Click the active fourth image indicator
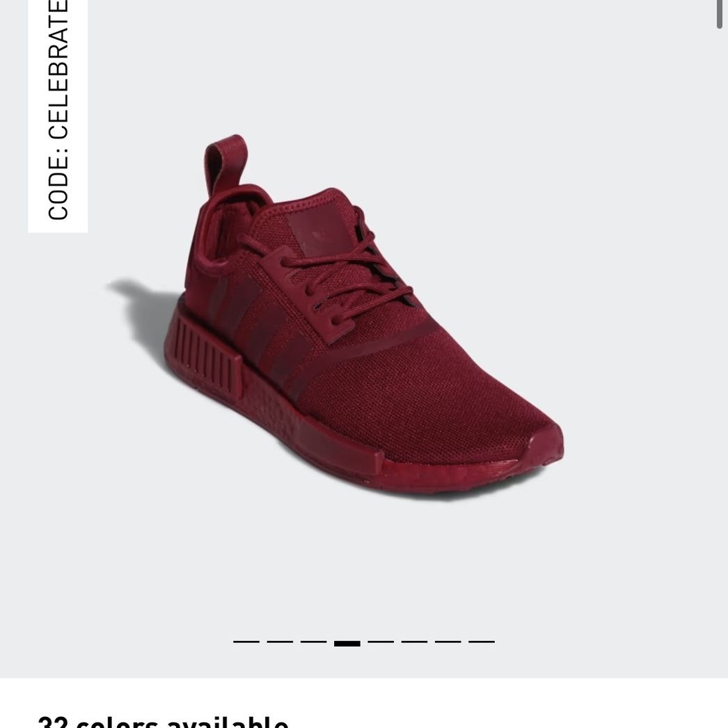This screenshot has width=728, height=728. [x=347, y=644]
